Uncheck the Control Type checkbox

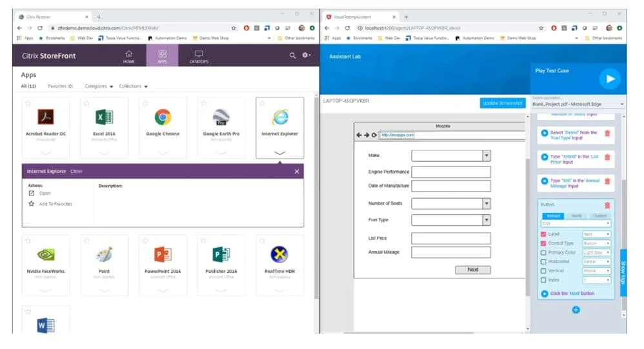pos(543,243)
